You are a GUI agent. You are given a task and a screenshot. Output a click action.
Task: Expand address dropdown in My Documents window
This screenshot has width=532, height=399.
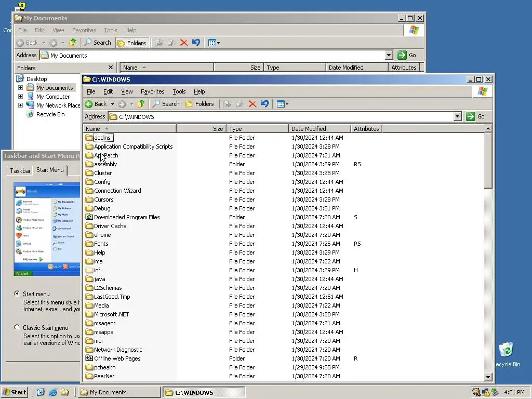[389, 55]
